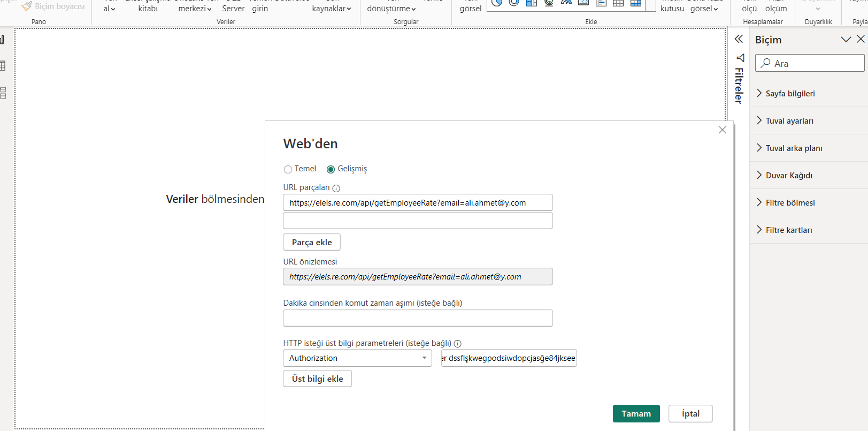Click the Filtreler funnel icon
The height and width of the screenshot is (431, 868).
pyautogui.click(x=740, y=58)
